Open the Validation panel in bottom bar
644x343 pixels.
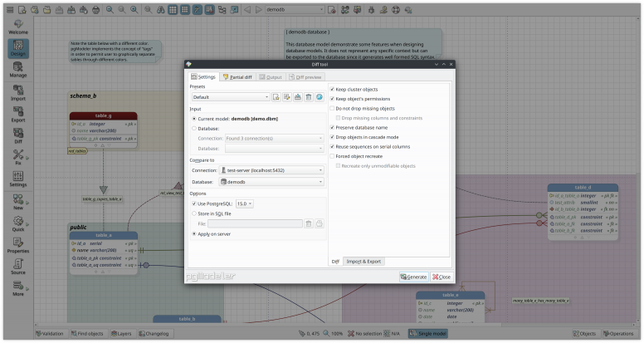click(x=50, y=334)
